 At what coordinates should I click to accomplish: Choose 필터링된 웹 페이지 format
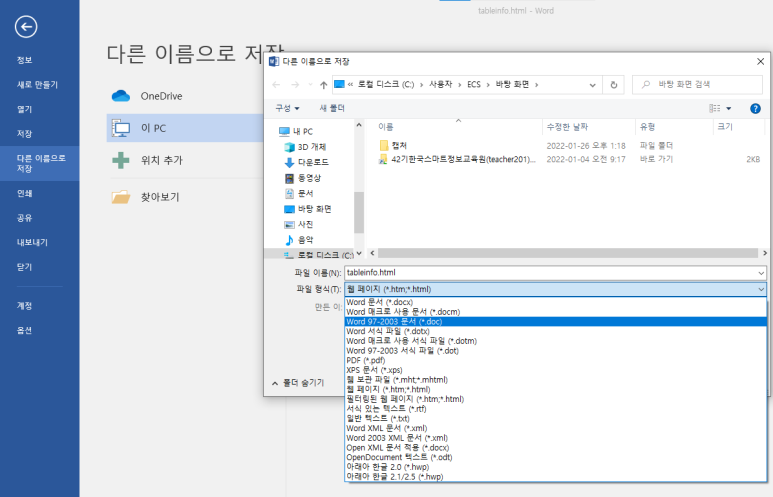pos(556,399)
